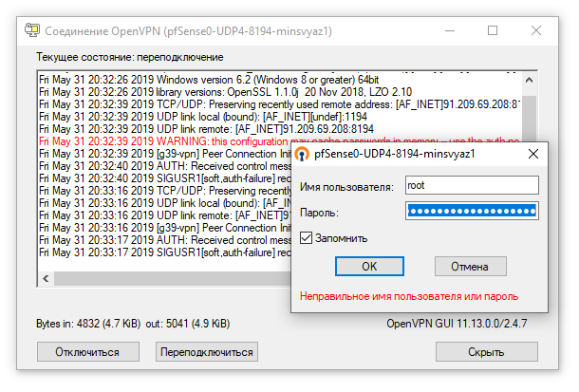Minimize the OpenVPN connection window

pos(448,30)
